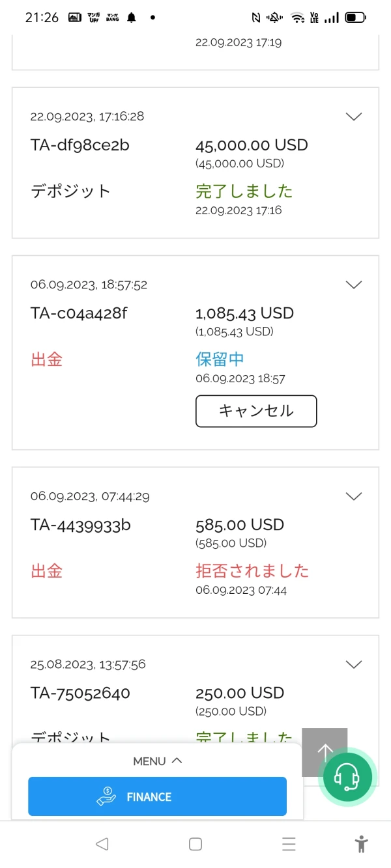Screen dimensions: 391x868
Task: Collapse the MENU panel
Action: coord(157,761)
